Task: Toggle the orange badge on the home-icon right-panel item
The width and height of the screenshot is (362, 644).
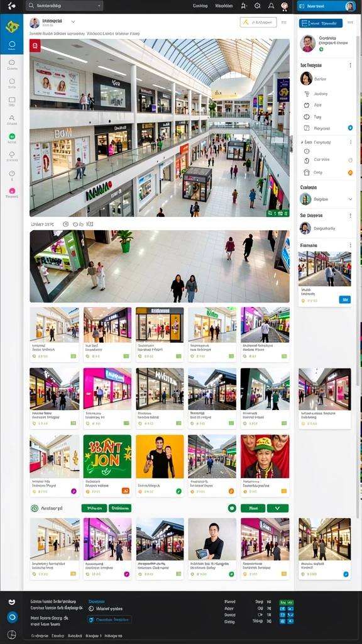Action: pyautogui.click(x=350, y=172)
